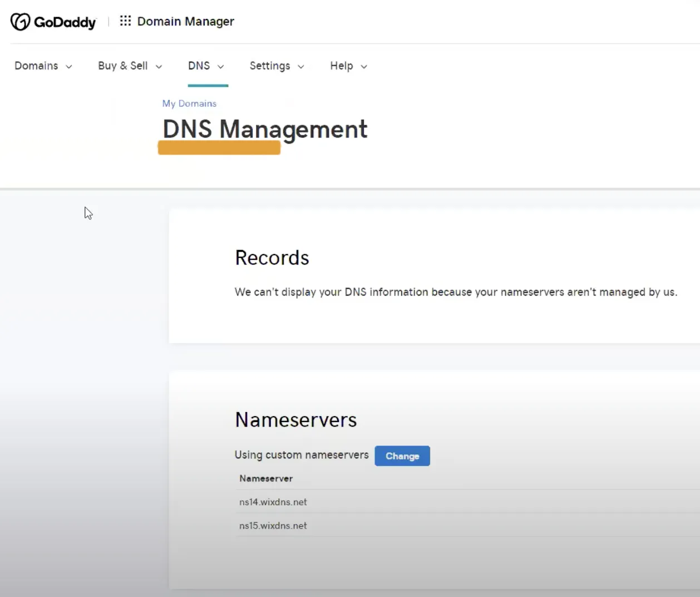Open the Domains menu
Screen dimensions: 700x597
coord(36,66)
